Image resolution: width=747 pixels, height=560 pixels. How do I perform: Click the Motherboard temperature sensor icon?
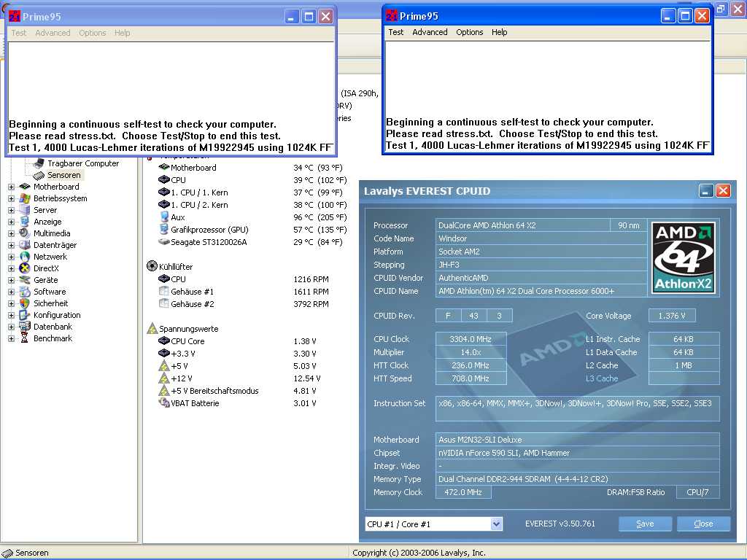tap(164, 167)
